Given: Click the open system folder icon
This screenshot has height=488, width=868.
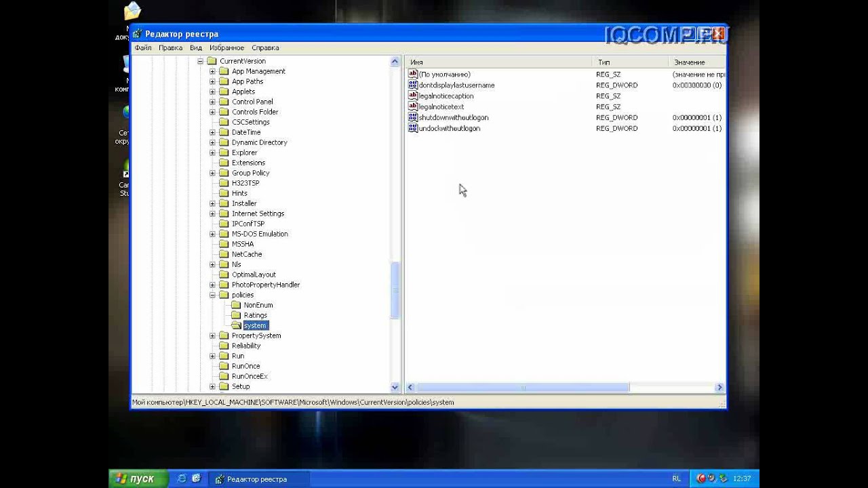Looking at the screenshot, I should coord(236,325).
